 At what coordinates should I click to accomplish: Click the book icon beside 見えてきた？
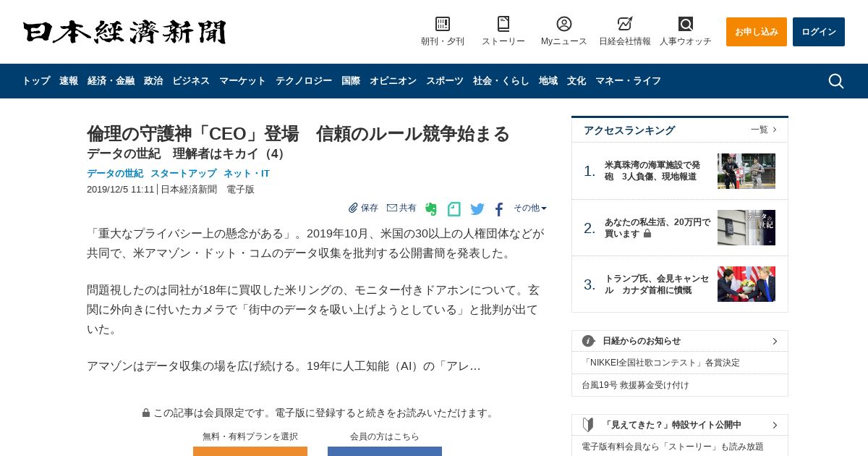click(x=588, y=425)
